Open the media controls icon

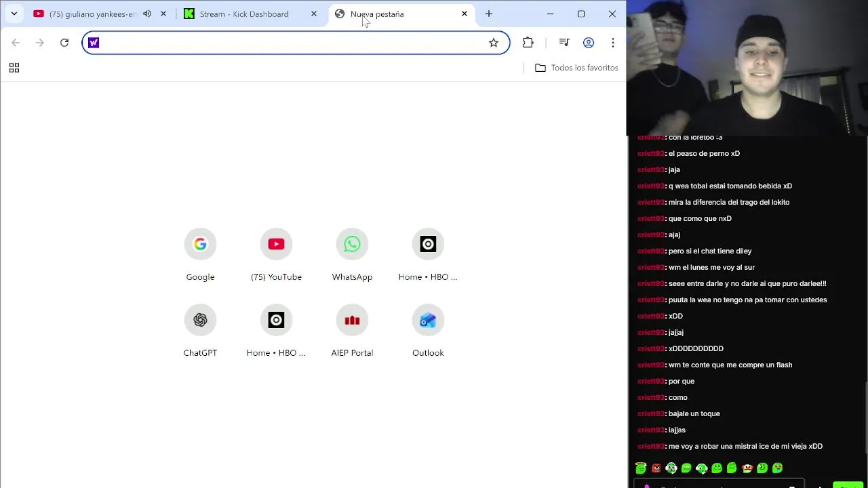pos(564,43)
